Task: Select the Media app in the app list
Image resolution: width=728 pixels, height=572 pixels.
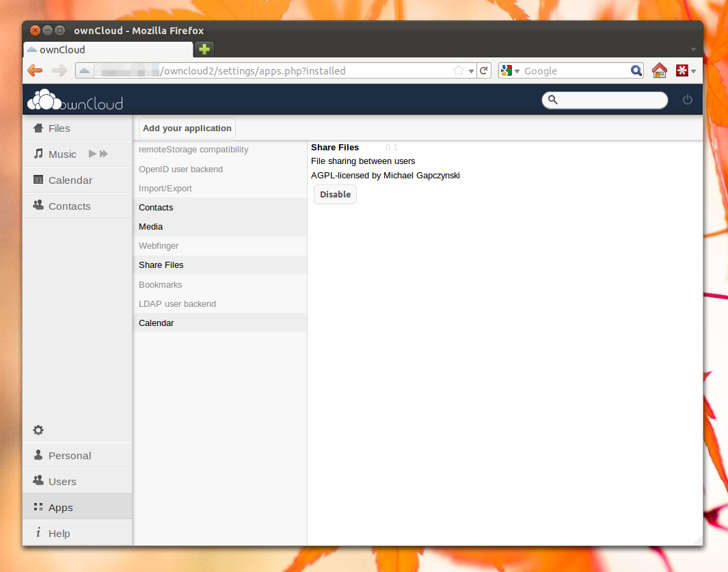Action: 219,227
